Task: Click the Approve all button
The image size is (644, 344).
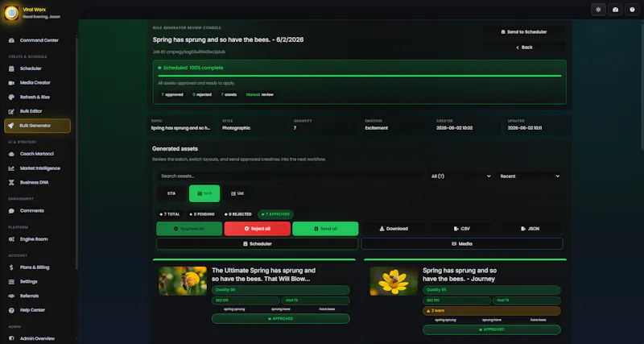Action: (x=189, y=229)
